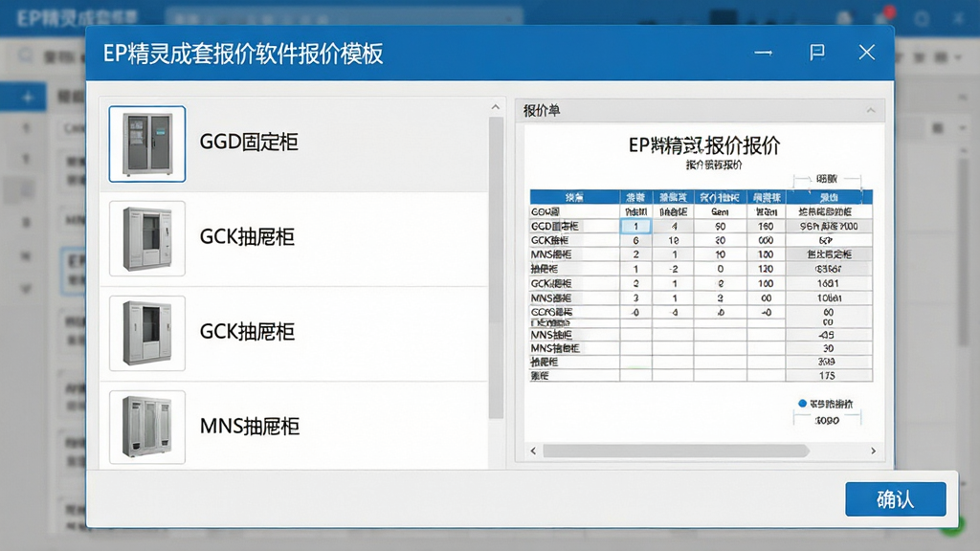
Task: Click the preview's left scroll arrow
Action: (533, 452)
